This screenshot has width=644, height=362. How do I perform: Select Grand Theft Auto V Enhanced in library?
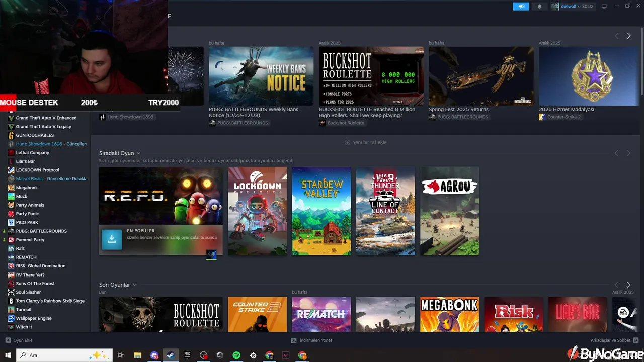click(x=46, y=118)
